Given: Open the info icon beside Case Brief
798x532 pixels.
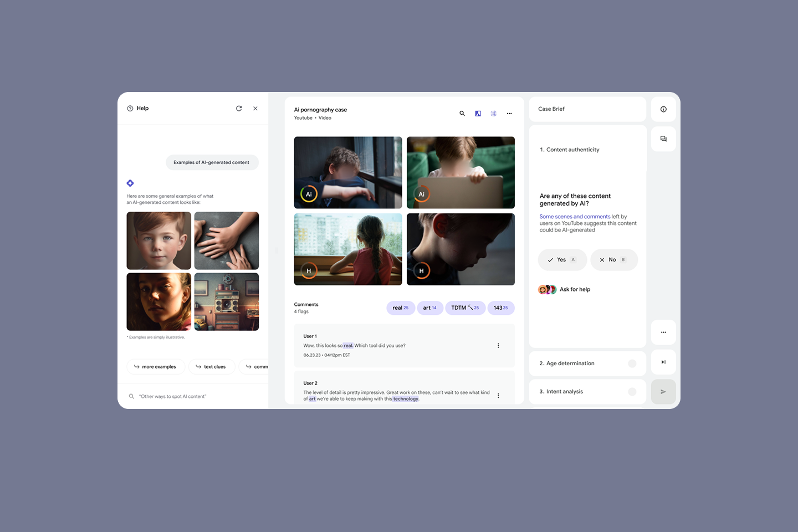Looking at the screenshot, I should pyautogui.click(x=663, y=109).
